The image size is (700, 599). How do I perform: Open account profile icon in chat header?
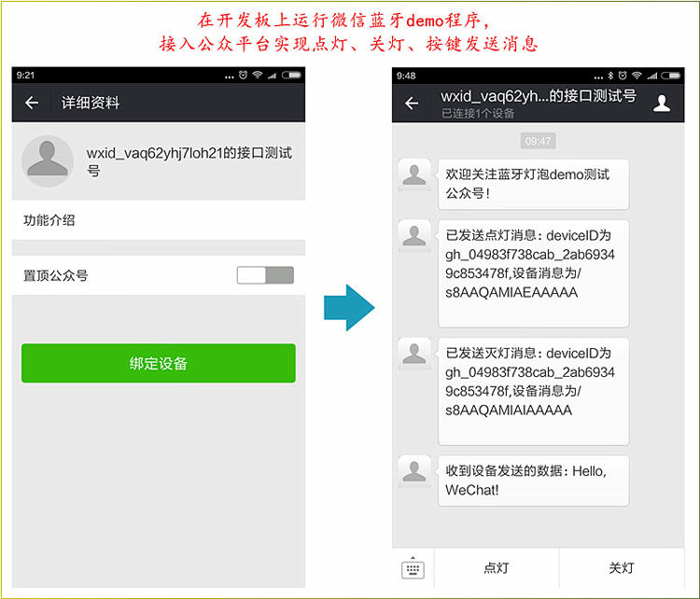coord(662,104)
